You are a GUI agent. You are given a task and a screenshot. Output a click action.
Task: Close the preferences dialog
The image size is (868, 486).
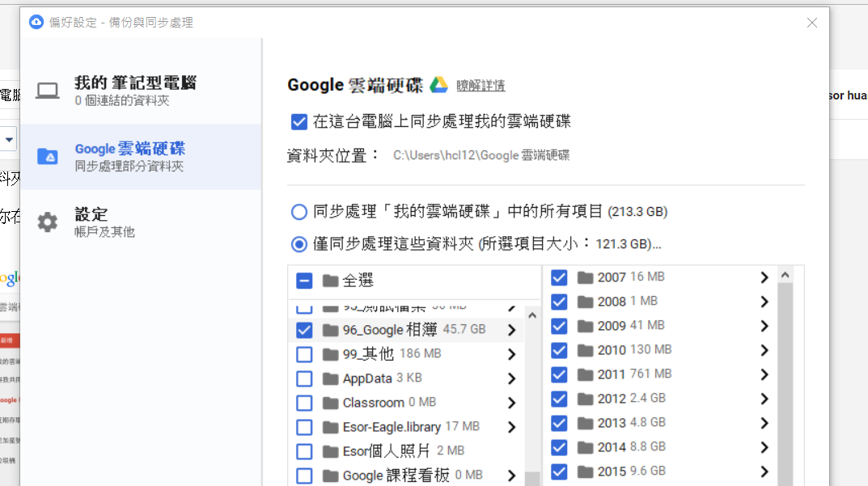(x=811, y=23)
